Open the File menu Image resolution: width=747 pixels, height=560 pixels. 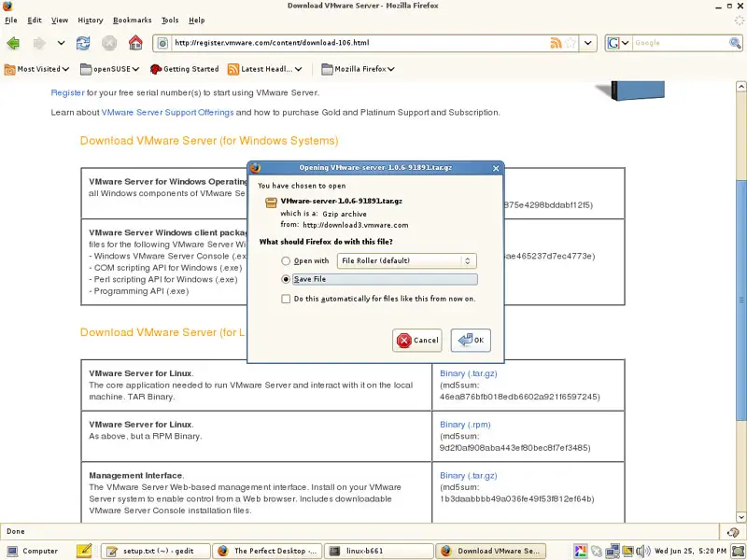(10, 20)
